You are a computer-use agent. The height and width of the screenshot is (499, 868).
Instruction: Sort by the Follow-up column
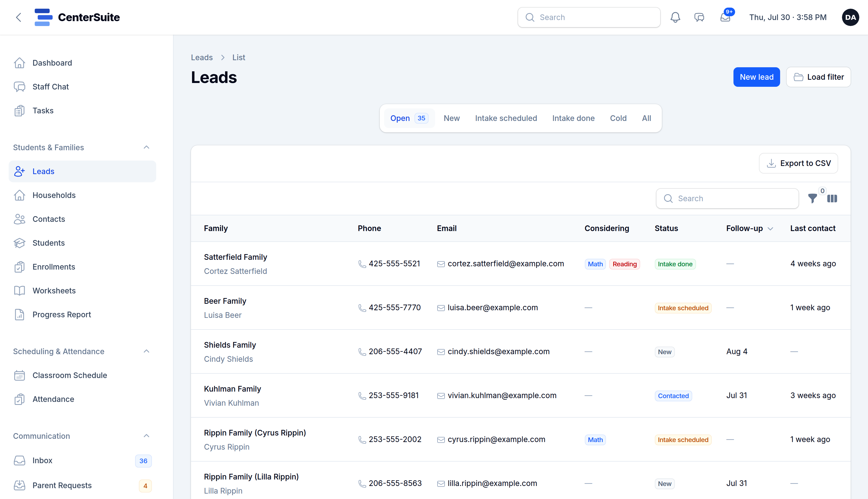click(749, 229)
